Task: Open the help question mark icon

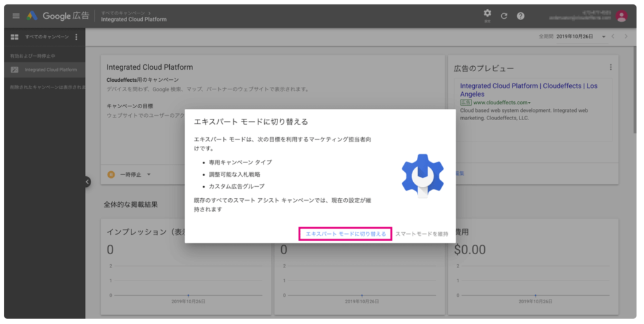Action: pos(520,16)
